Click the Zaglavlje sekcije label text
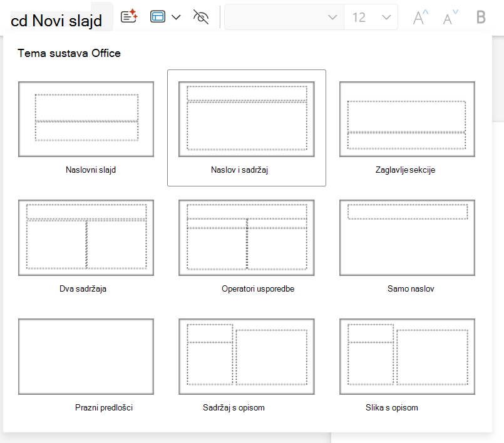504x443 pixels. [x=405, y=170]
